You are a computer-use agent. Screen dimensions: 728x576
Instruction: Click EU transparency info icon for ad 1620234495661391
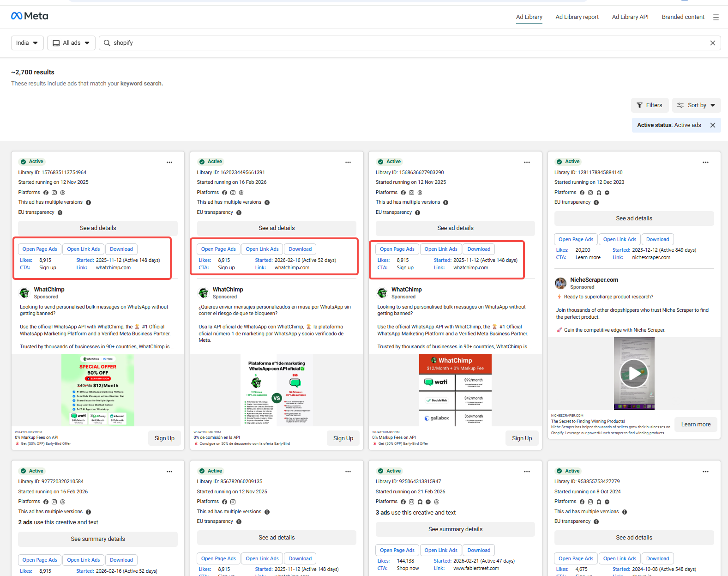239,212
